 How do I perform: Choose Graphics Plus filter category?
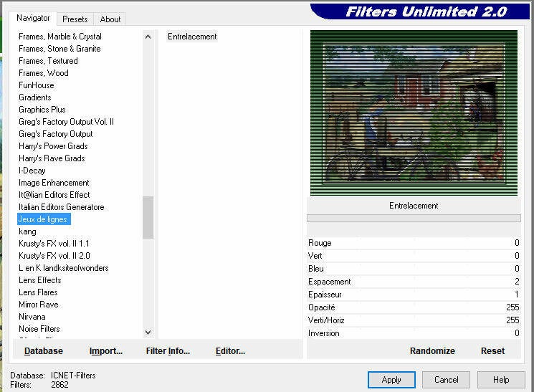42,110
